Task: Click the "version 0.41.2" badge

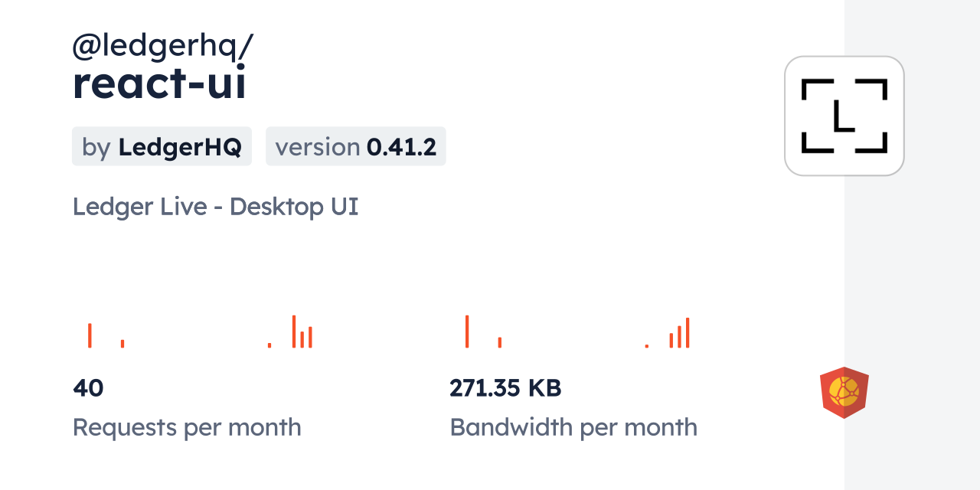Action: [x=355, y=147]
